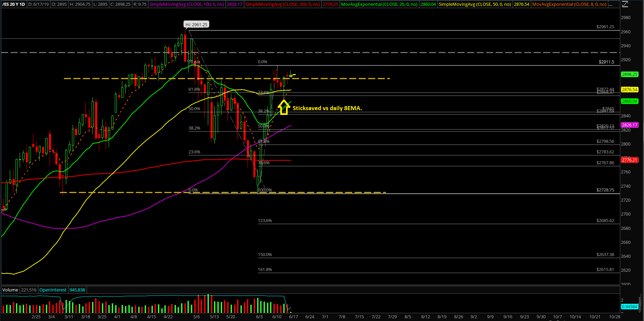
Task: Click the C: 2898.25 close value
Action: coord(120,4)
